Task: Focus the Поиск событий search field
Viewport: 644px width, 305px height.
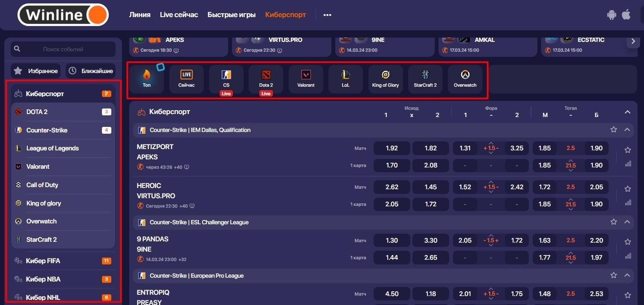Action: (x=63, y=49)
